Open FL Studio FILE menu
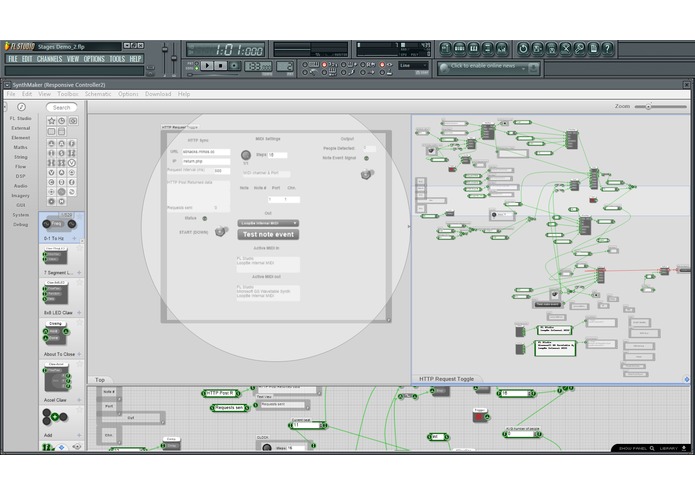The height and width of the screenshot is (494, 695). [x=13, y=59]
